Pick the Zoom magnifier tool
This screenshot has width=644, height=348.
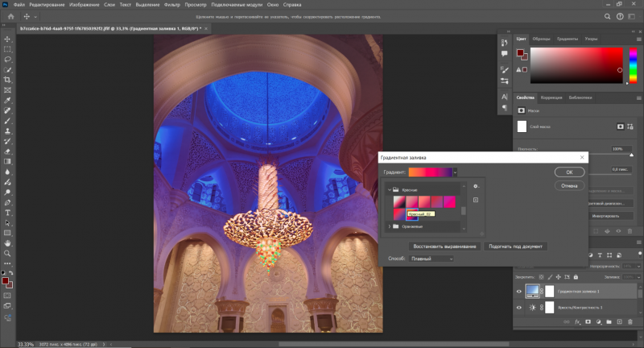pos(7,253)
